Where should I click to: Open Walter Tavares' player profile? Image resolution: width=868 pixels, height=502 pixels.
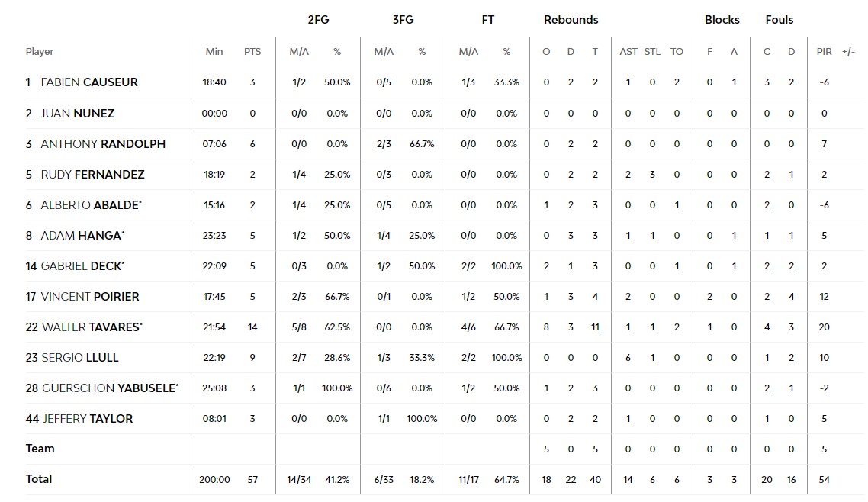coord(90,327)
